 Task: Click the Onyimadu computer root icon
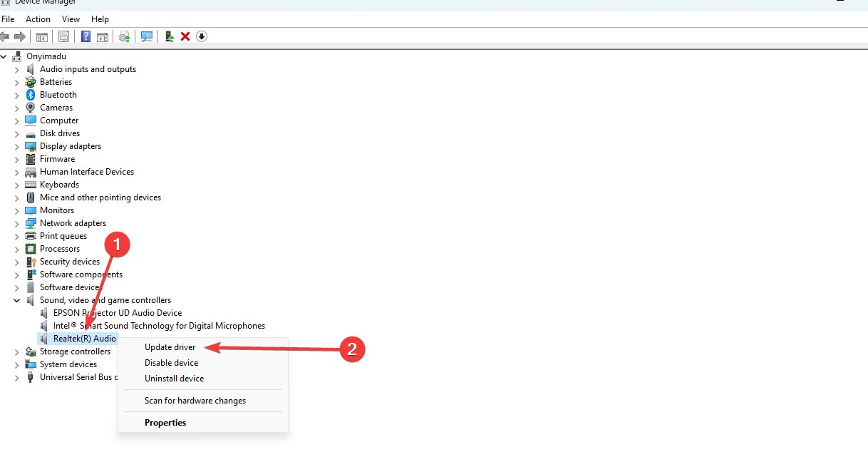pyautogui.click(x=17, y=56)
